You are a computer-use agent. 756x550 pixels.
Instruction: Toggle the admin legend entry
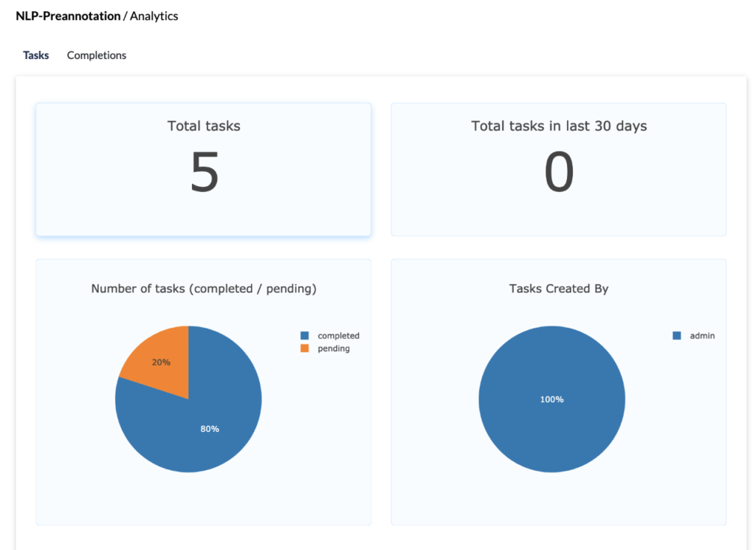[x=702, y=335]
